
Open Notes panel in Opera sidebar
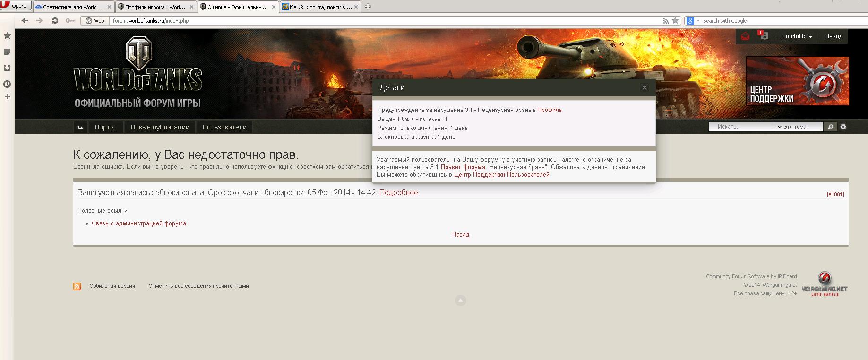tap(7, 52)
